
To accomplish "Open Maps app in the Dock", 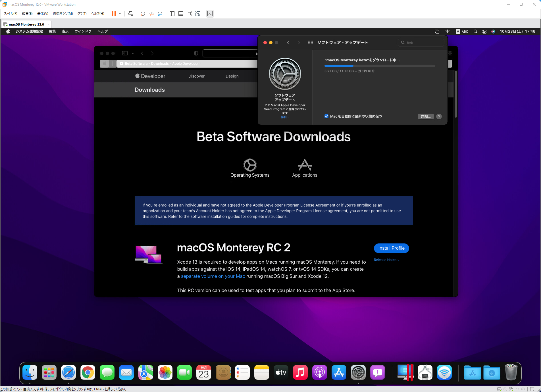I will [x=146, y=372].
